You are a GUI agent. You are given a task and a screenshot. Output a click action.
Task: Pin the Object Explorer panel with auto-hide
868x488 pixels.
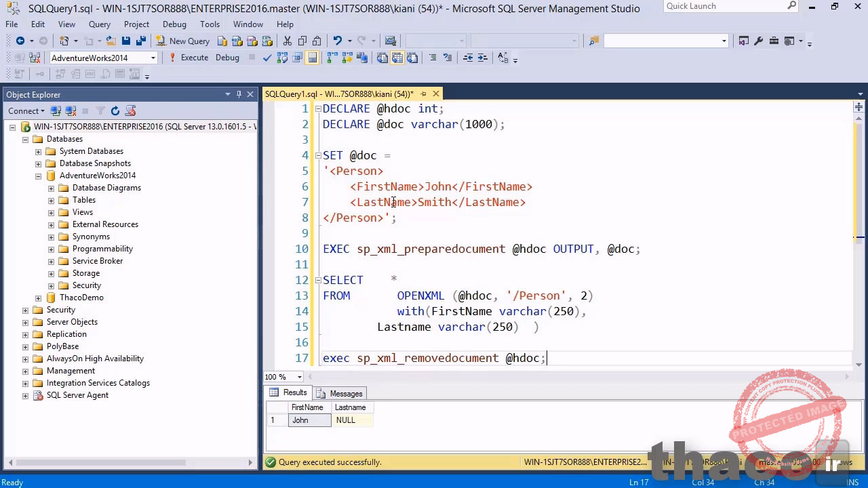239,94
